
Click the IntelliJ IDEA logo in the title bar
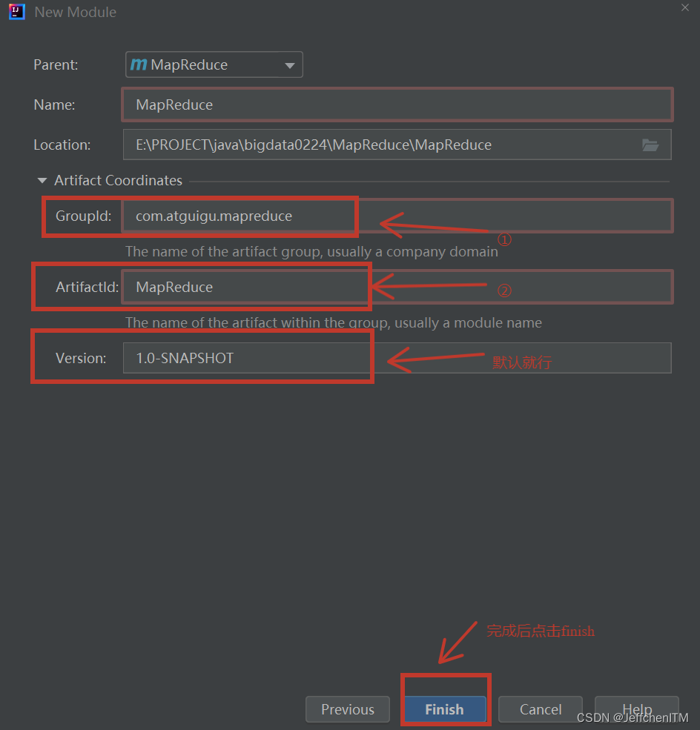tap(16, 12)
